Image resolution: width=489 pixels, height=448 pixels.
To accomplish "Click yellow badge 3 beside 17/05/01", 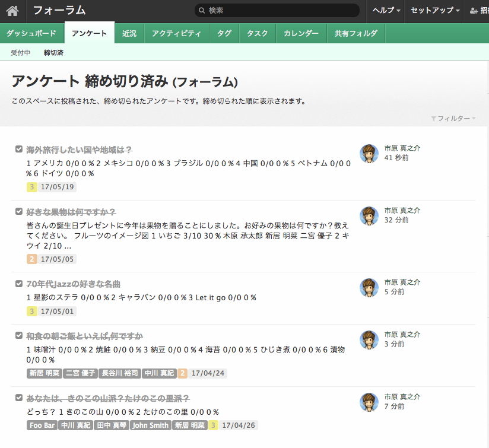I will (x=32, y=311).
